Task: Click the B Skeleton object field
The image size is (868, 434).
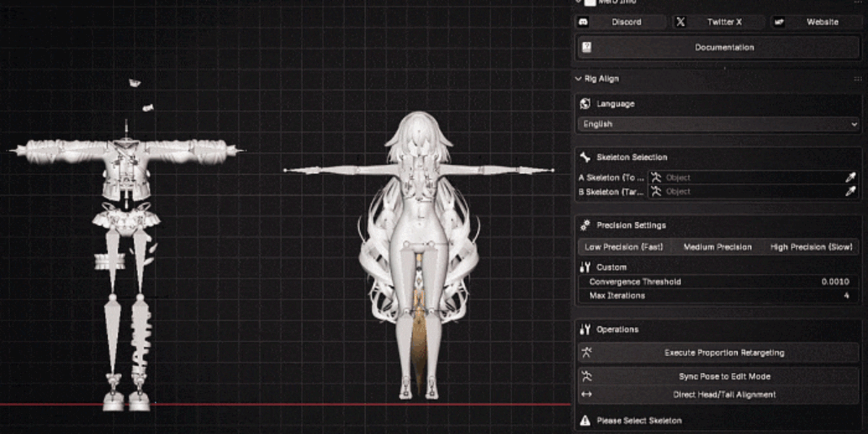Action: click(x=746, y=192)
